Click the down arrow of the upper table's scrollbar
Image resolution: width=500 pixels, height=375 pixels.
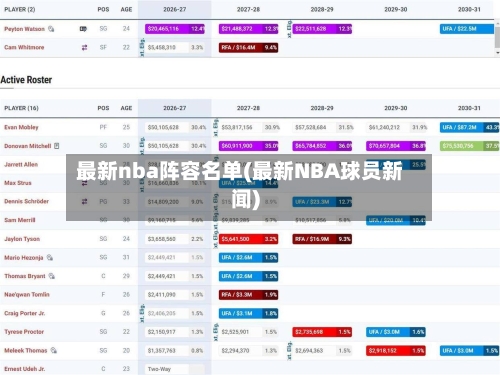pos(497,53)
